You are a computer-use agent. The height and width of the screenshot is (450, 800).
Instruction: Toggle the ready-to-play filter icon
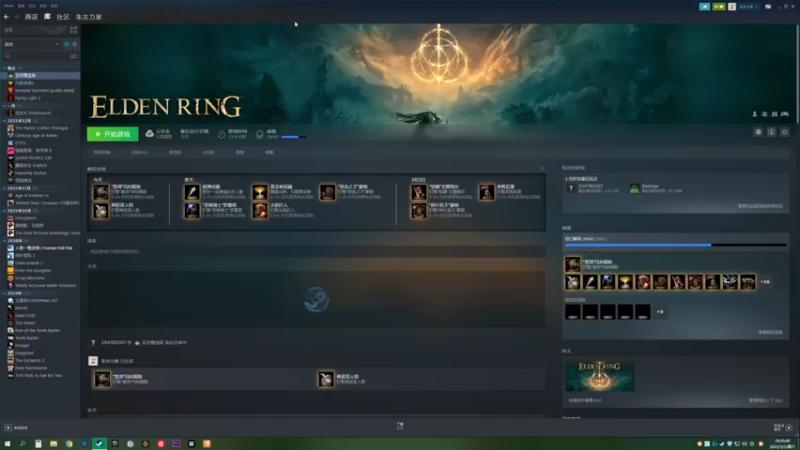74,44
